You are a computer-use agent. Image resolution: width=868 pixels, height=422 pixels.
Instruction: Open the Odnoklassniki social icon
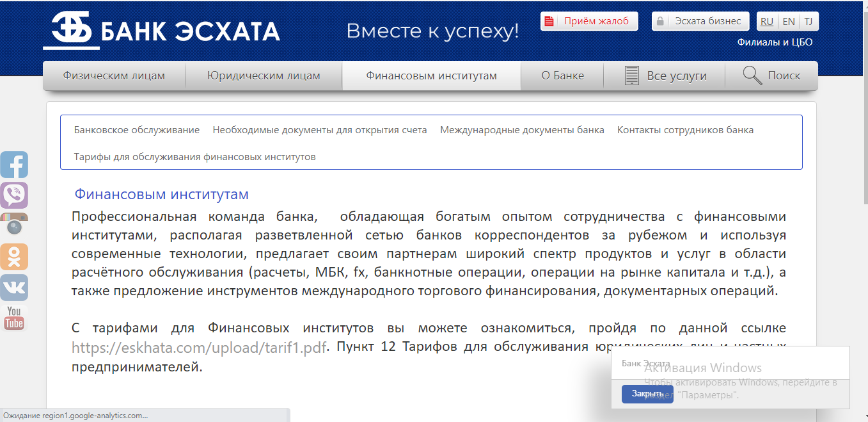click(14, 257)
